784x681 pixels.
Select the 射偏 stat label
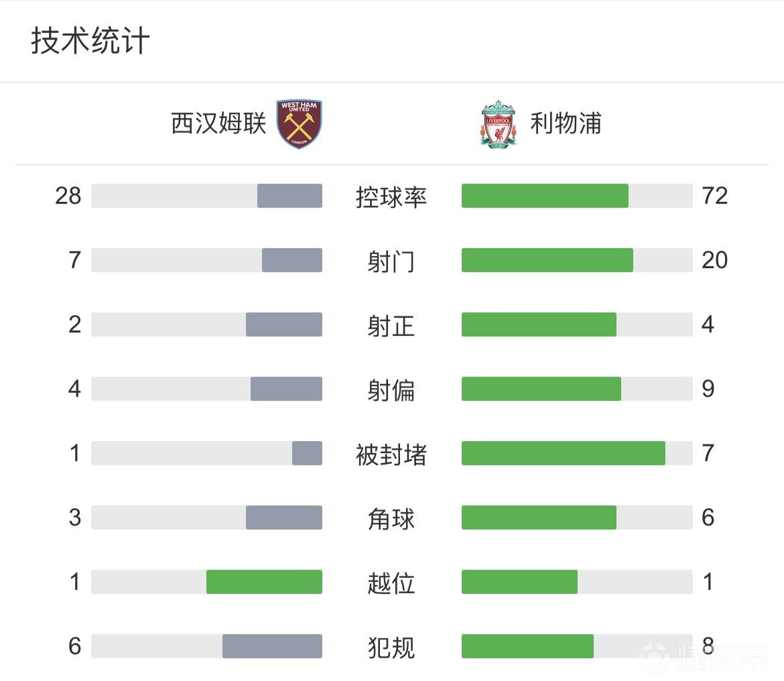[391, 389]
